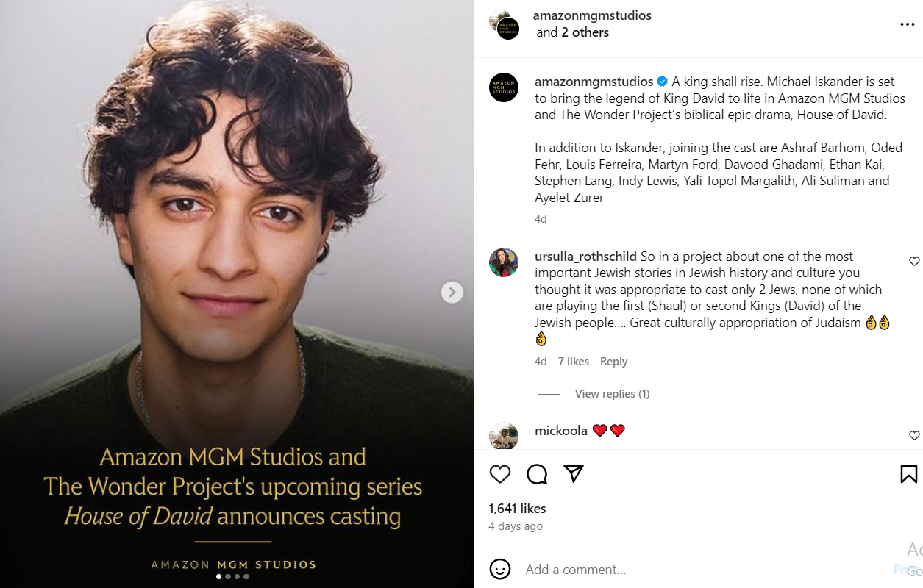923x588 pixels.
Task: Jump to the second carousel dot indicator
Action: point(228,577)
